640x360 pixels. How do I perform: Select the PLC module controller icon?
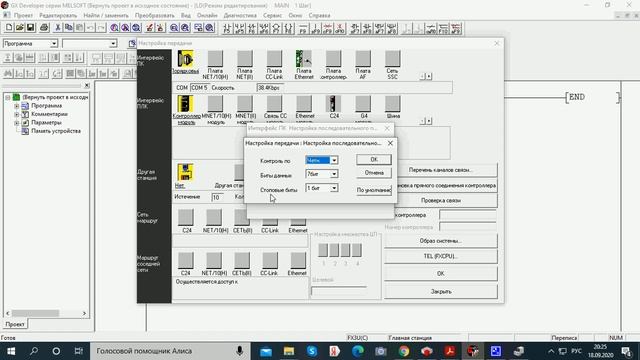(x=185, y=104)
